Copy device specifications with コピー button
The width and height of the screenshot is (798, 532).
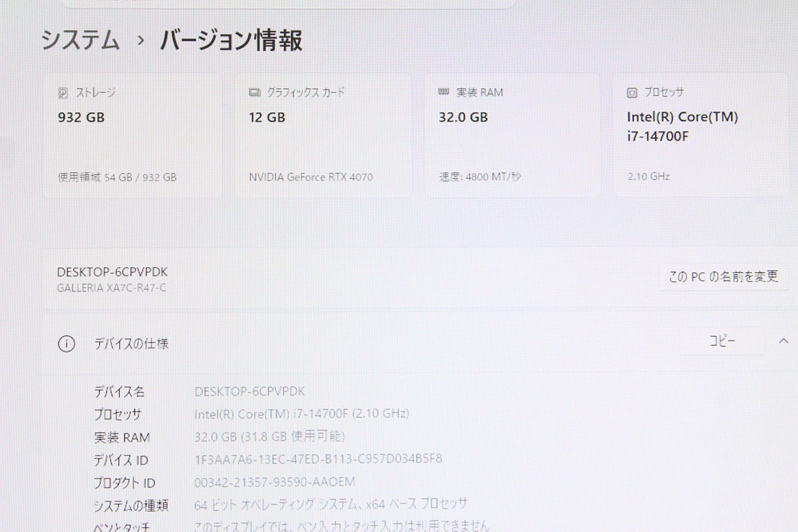coord(722,342)
